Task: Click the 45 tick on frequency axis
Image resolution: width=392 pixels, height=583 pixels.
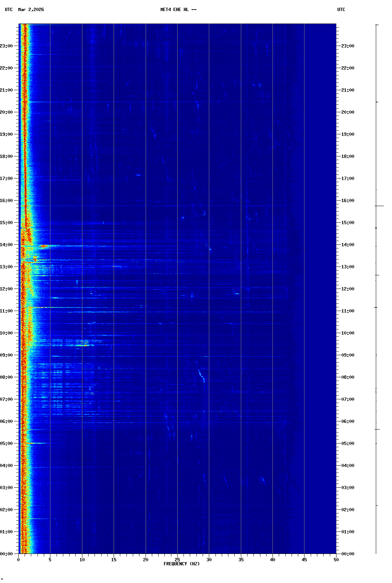Action: (304, 559)
